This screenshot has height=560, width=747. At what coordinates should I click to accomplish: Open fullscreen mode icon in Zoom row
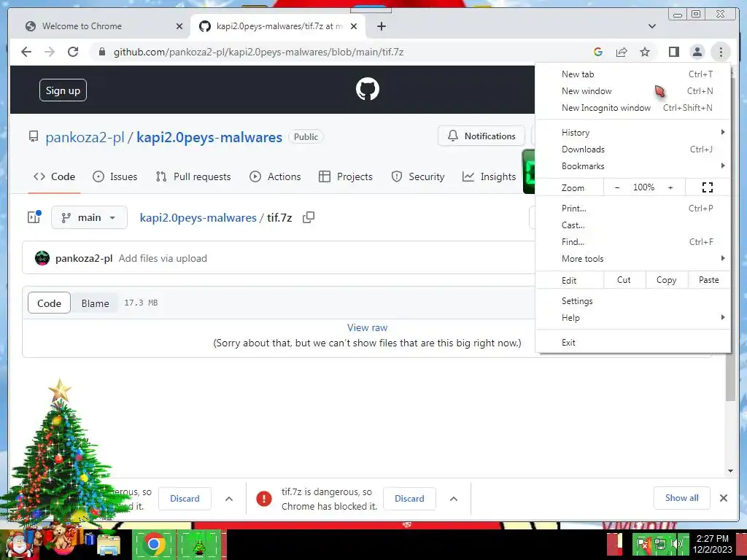pos(708,187)
